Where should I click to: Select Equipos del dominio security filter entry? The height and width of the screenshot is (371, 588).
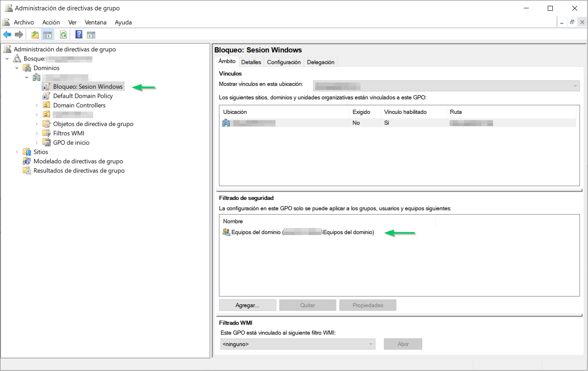[298, 232]
